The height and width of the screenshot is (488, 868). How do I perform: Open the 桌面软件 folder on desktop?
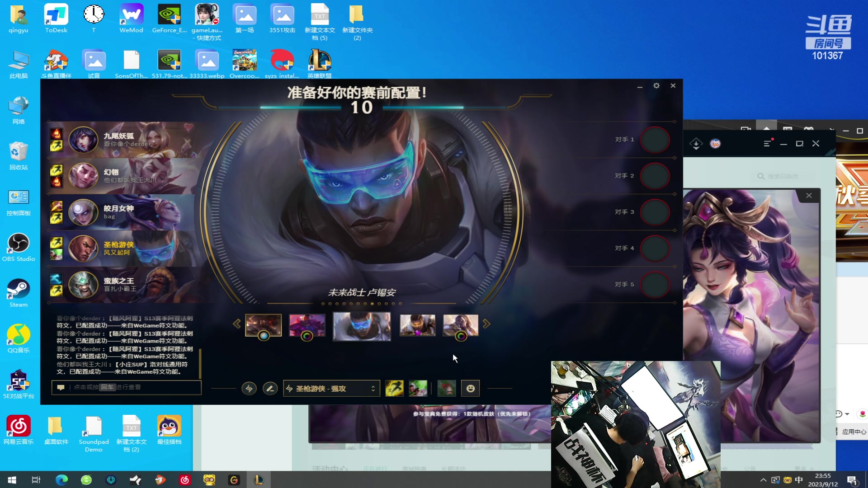click(56, 430)
